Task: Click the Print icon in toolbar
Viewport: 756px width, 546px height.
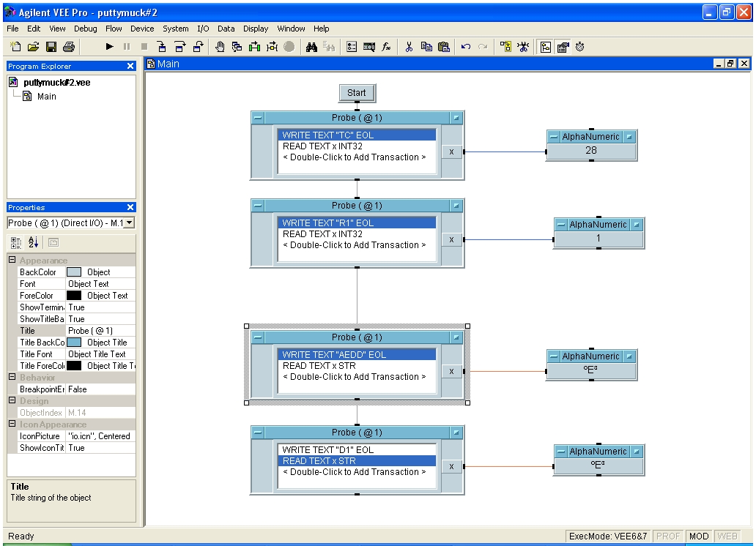Action: point(69,47)
